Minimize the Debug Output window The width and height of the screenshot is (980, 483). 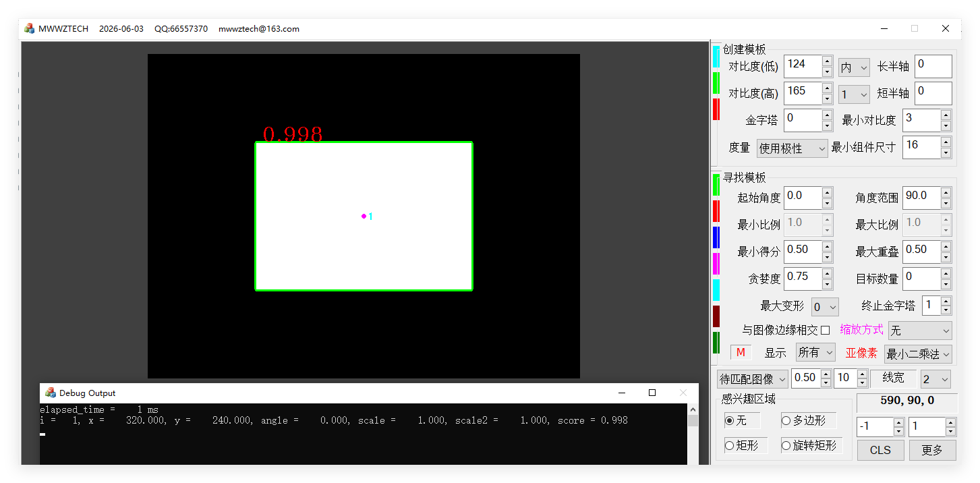621,393
